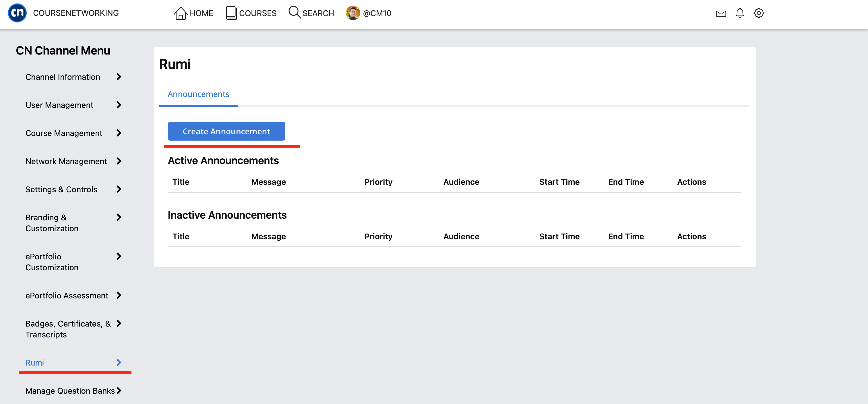Click Start Time header in Active Announcements
868x404 pixels.
(x=559, y=182)
